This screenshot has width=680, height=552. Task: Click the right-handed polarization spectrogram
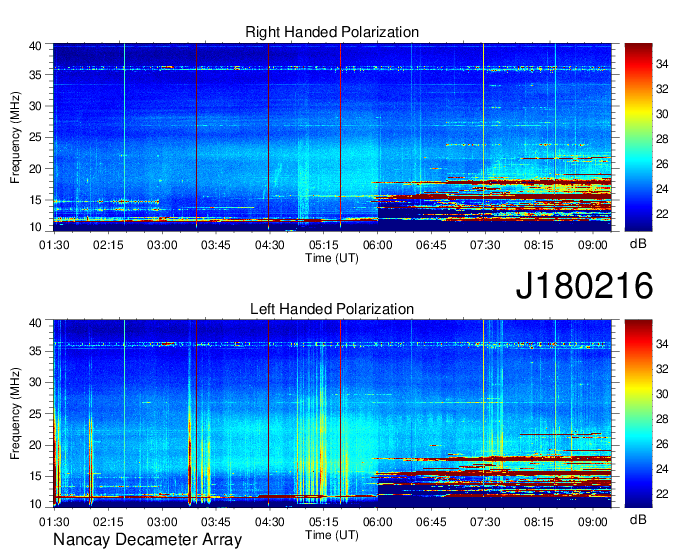click(x=332, y=137)
